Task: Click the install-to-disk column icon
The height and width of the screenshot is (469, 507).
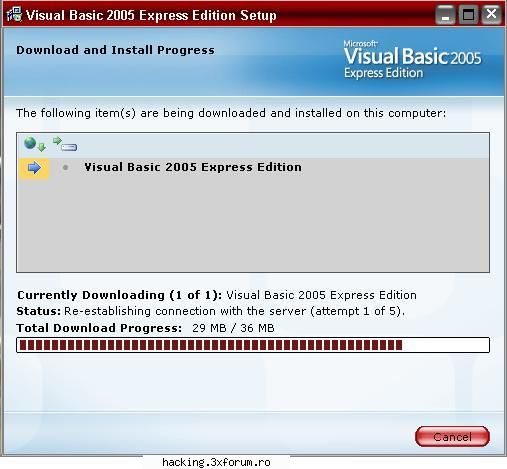Action: [65, 144]
